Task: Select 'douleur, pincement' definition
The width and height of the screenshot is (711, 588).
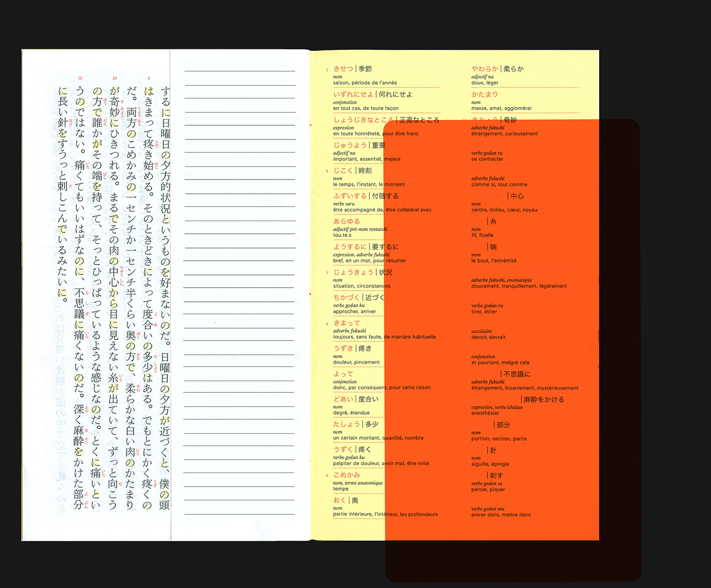Action: [356, 362]
